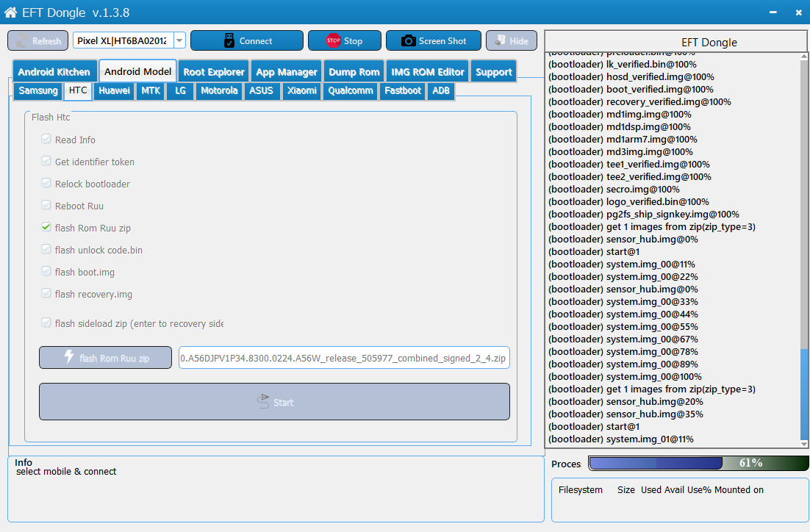Enable flash unlock code.bin checkbox
Image resolution: width=810 pixels, height=532 pixels.
(x=46, y=249)
